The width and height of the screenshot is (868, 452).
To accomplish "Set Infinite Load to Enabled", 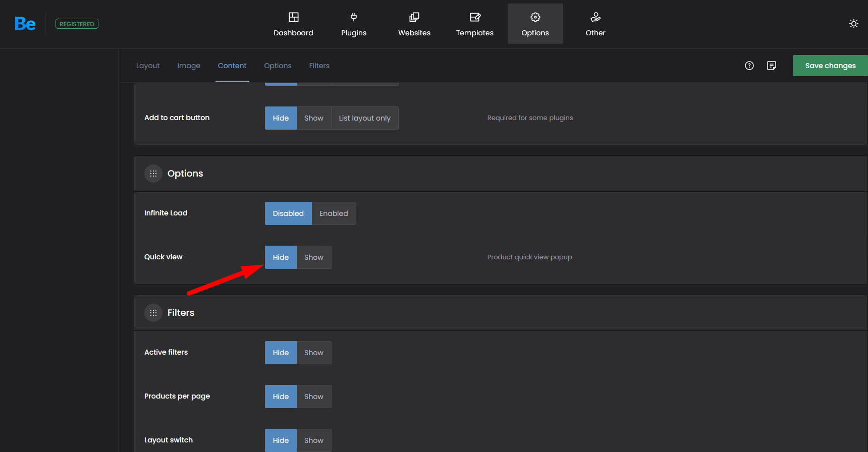I will pyautogui.click(x=334, y=213).
